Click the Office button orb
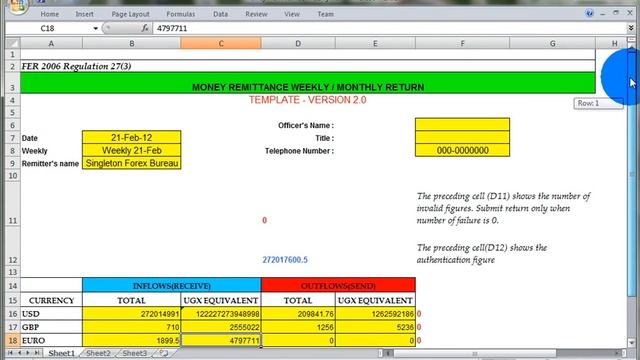The width and height of the screenshot is (640, 360). coord(18,5)
